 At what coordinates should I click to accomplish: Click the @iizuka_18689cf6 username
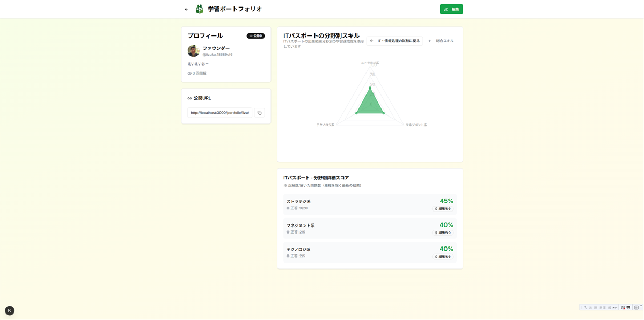point(217,55)
